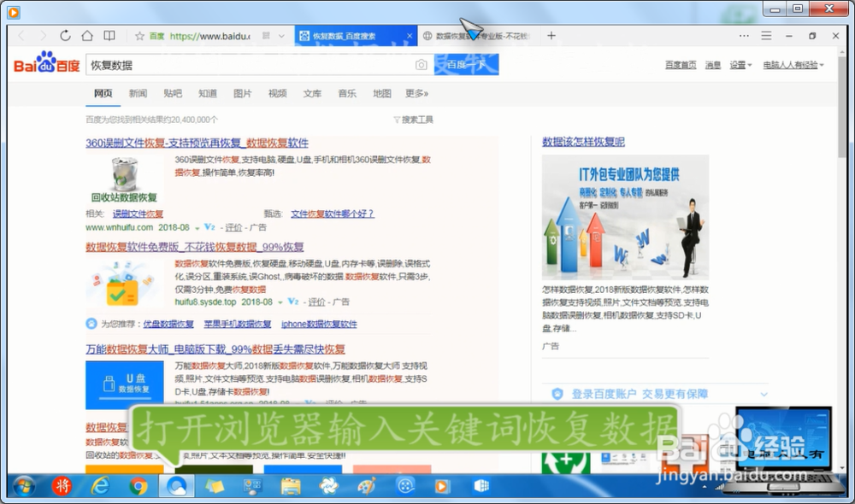The image size is (855, 504).
Task: Click the blue round dotted taskbar icon
Action: point(405,485)
